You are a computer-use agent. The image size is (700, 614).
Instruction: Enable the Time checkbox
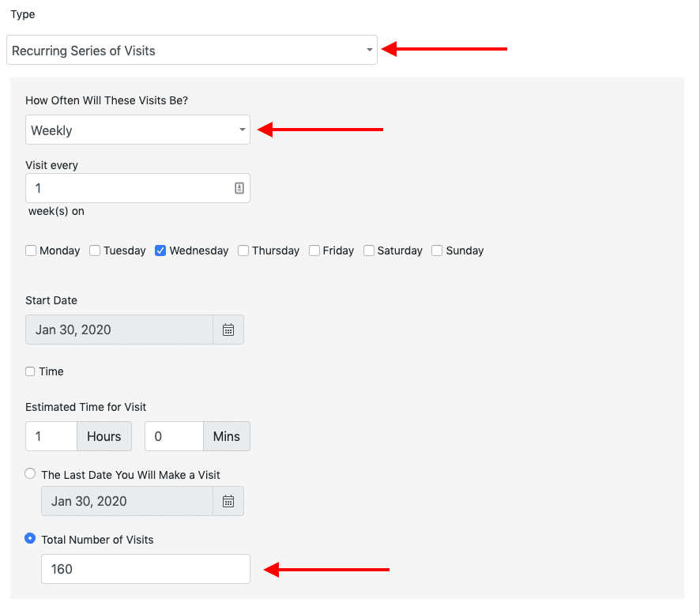[30, 371]
